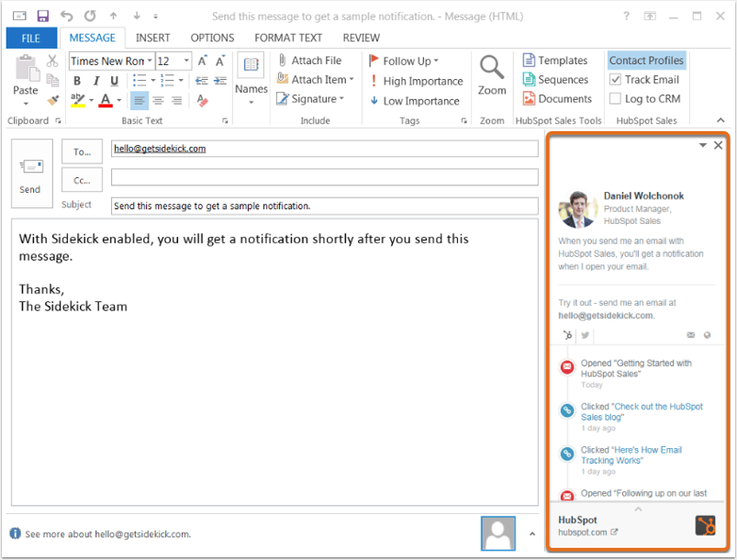Switch to the MESSAGE tab
737x560 pixels.
tap(93, 38)
